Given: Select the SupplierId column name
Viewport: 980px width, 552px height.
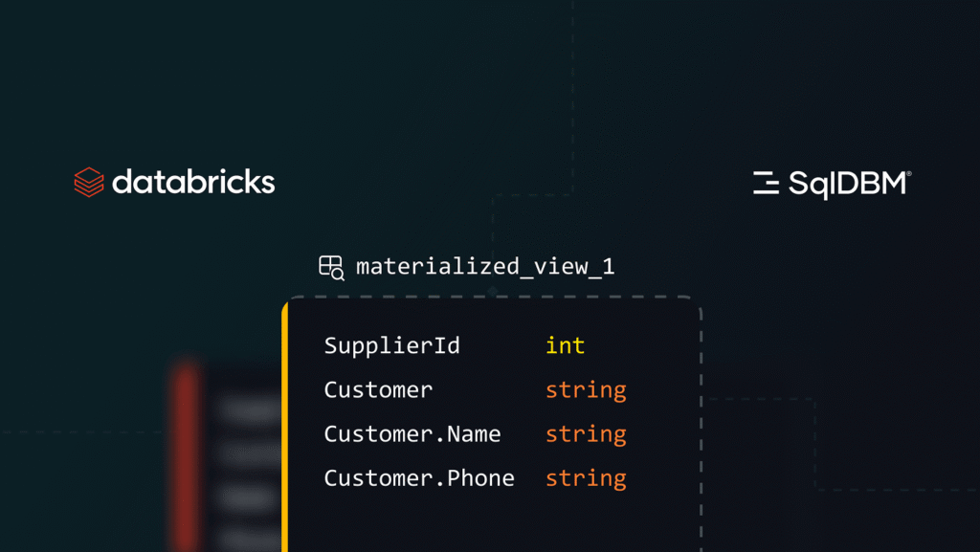Looking at the screenshot, I should pos(391,345).
